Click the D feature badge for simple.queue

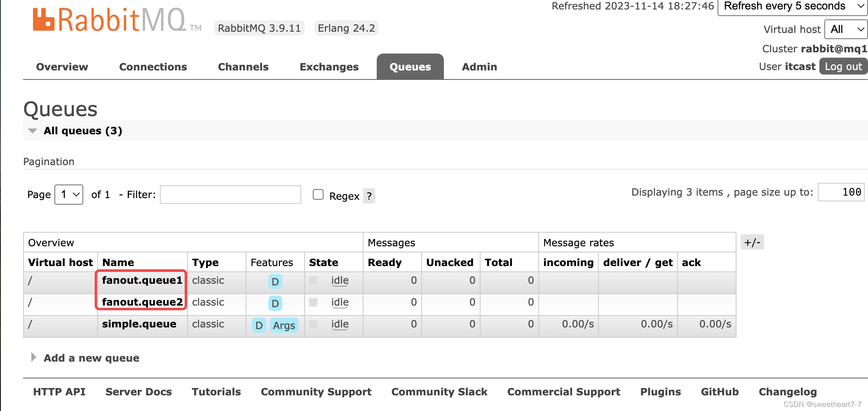259,325
